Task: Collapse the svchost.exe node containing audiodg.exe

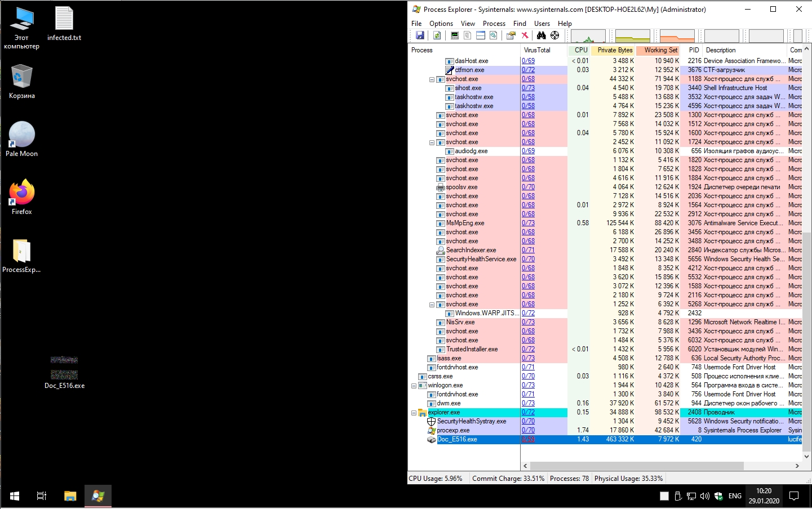Action: click(x=432, y=142)
